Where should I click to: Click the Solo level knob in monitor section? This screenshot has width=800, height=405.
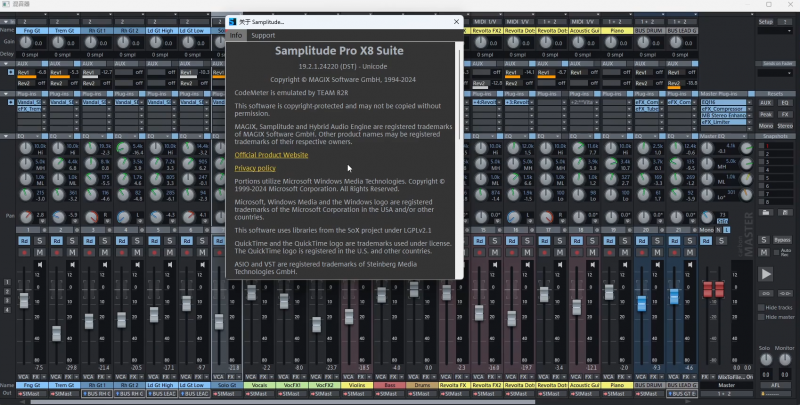point(766,360)
